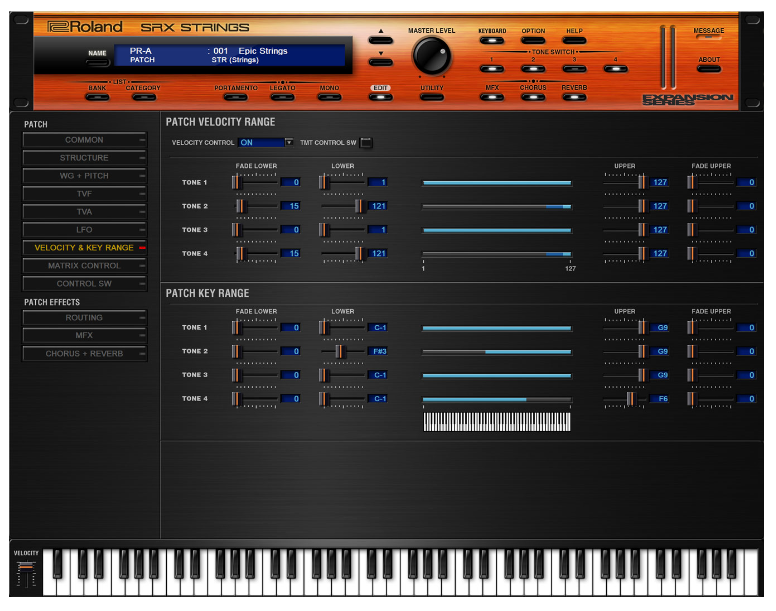The width and height of the screenshot is (776, 611).
Task: Click the Epic Strings patch name display
Action: click(x=263, y=51)
